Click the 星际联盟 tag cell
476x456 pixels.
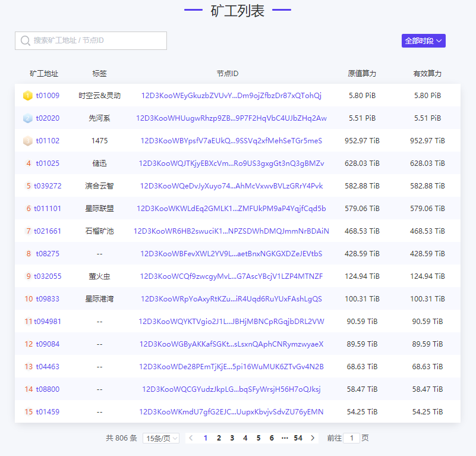coord(100,209)
